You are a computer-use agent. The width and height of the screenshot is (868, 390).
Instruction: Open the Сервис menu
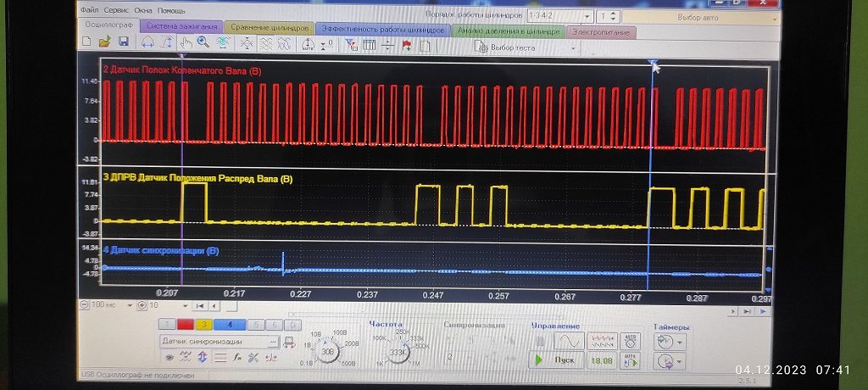pyautogui.click(x=116, y=10)
